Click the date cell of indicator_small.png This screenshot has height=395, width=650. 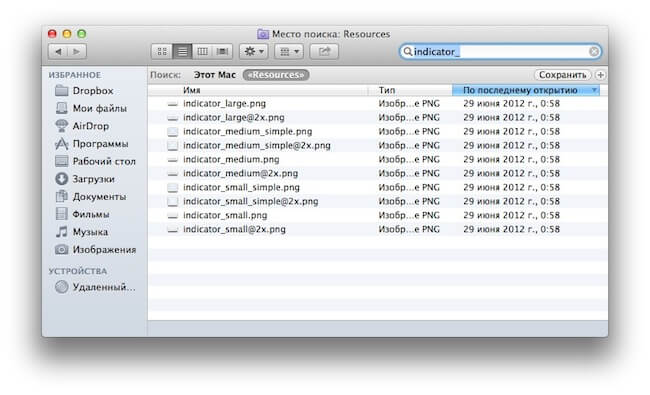click(512, 216)
